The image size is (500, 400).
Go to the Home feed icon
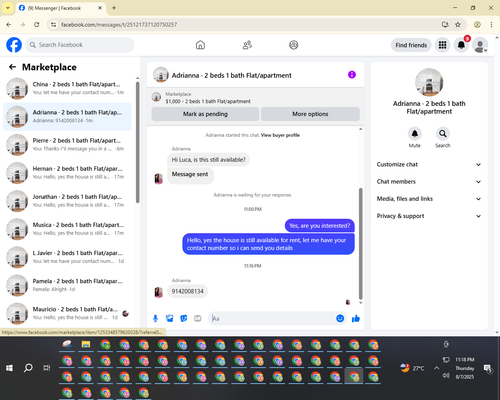200,45
